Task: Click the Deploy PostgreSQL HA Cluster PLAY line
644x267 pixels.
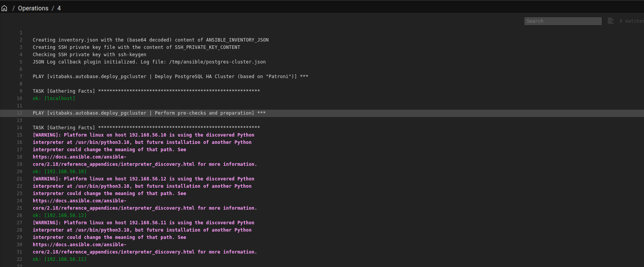Action: click(170, 77)
